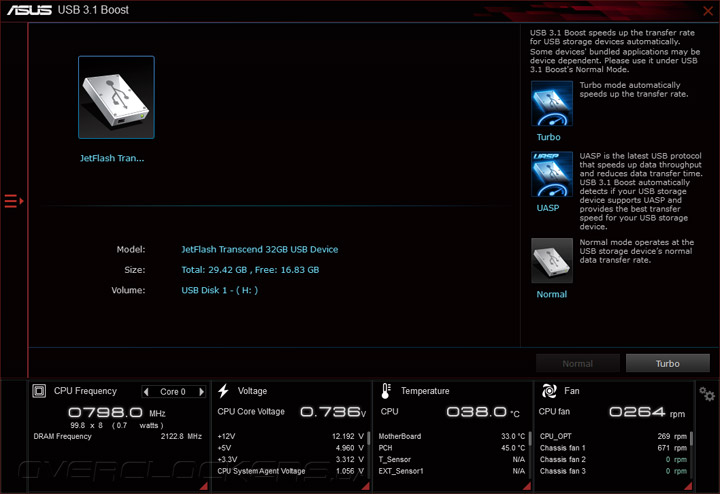The image size is (720, 494).
Task: Click the JetFlash Tran... device label
Action: (x=112, y=158)
